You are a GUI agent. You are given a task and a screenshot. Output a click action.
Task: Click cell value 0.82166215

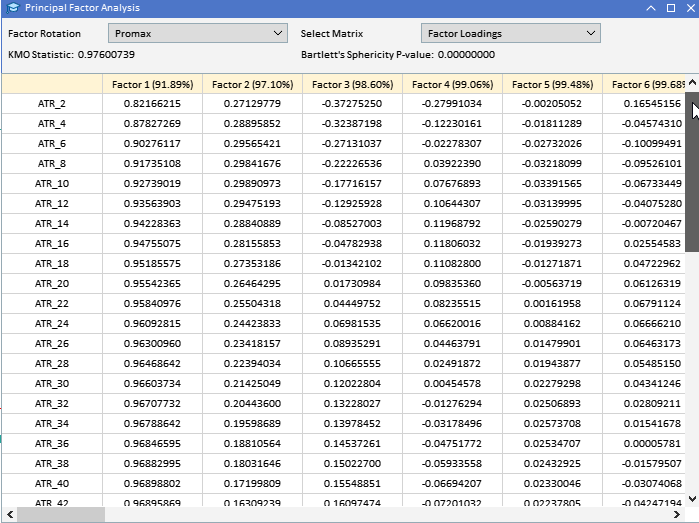click(152, 103)
